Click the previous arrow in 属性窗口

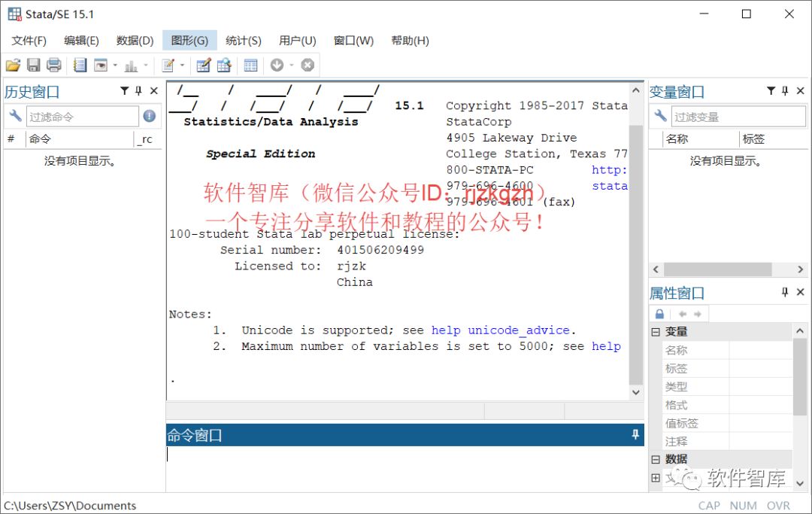tap(683, 314)
